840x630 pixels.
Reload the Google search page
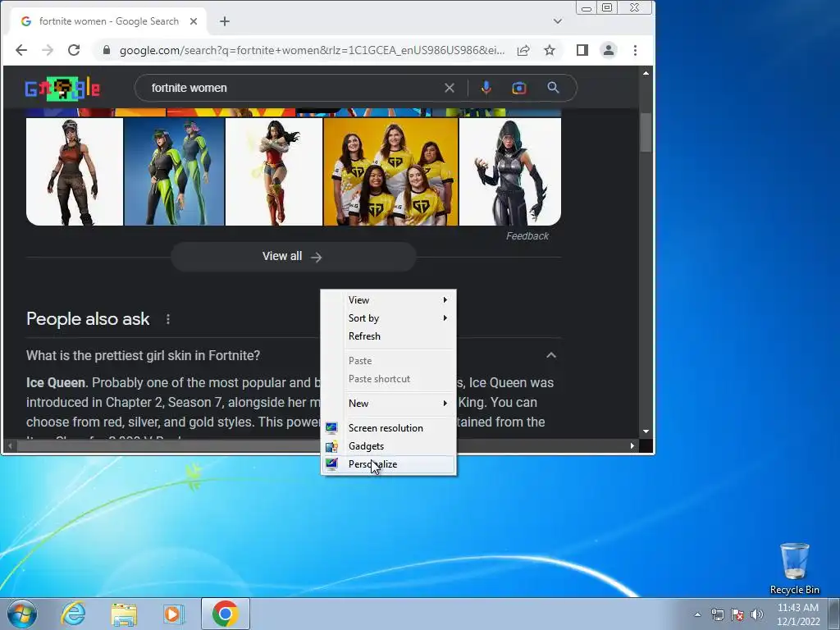(74, 50)
